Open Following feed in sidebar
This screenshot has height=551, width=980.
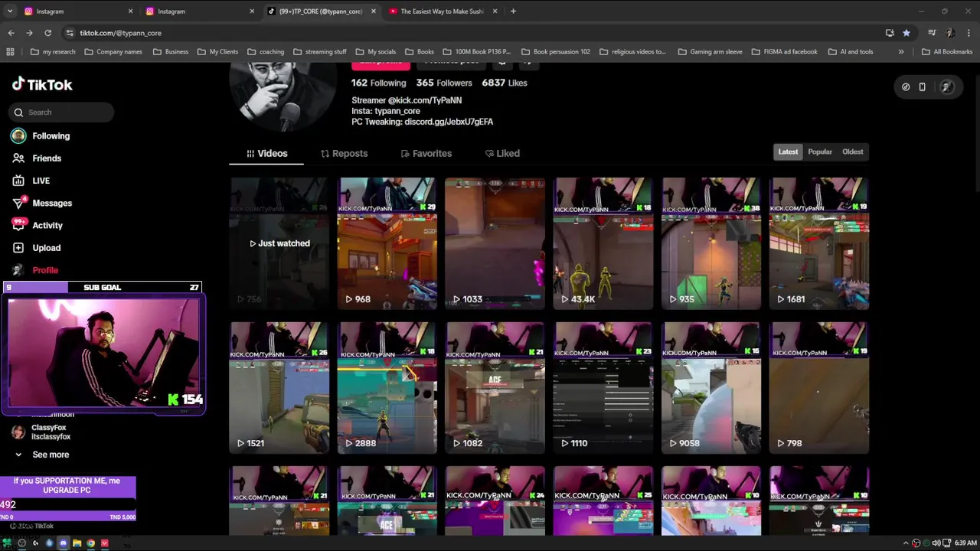click(41, 135)
